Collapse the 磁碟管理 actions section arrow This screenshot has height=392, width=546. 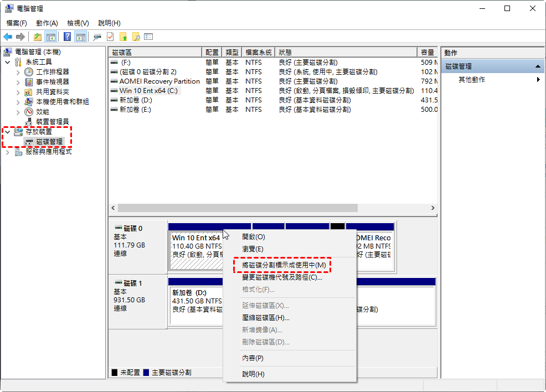point(538,66)
